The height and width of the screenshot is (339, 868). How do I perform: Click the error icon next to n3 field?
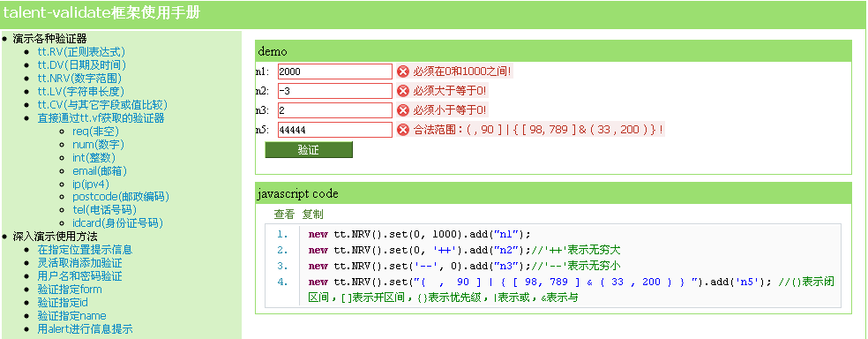[x=403, y=110]
